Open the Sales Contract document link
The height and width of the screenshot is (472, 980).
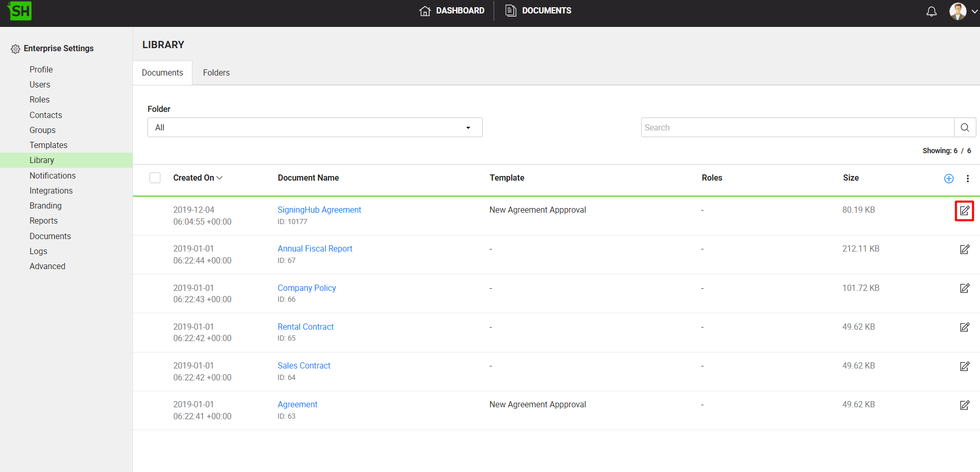point(304,366)
